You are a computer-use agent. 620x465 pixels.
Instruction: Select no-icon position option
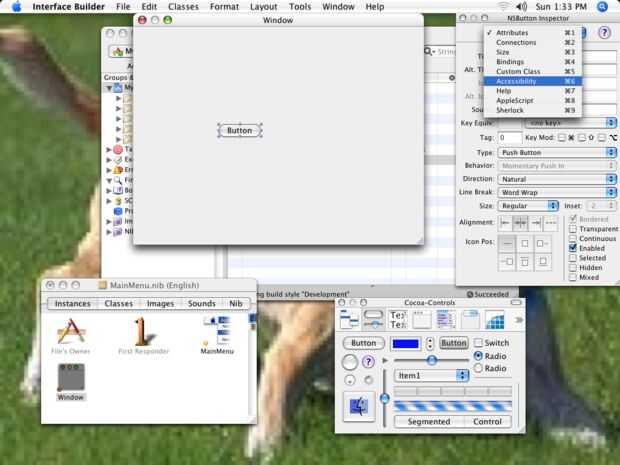(507, 243)
